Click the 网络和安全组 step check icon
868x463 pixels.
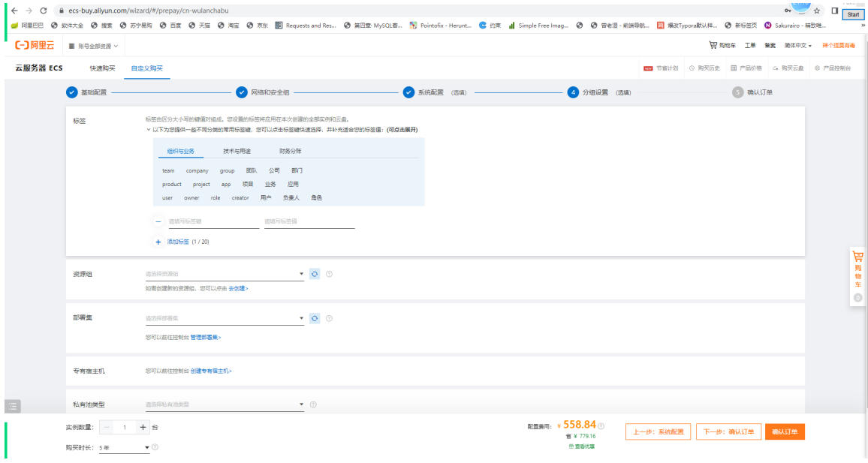click(x=241, y=92)
